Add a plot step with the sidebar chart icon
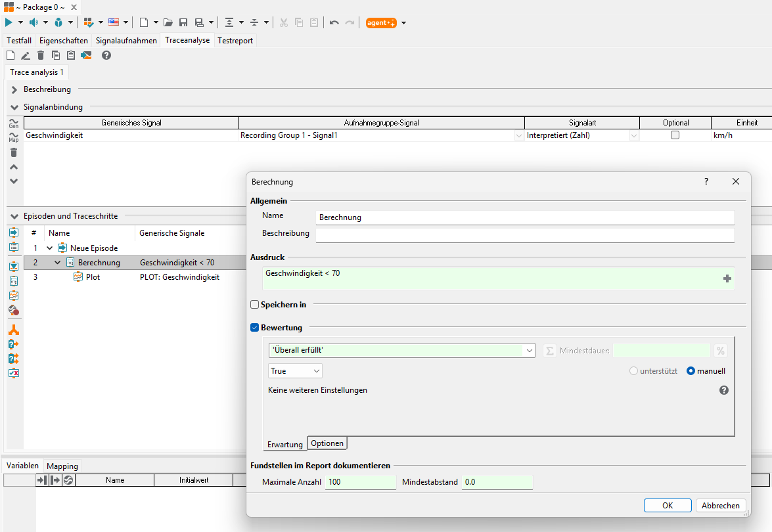 pos(14,296)
